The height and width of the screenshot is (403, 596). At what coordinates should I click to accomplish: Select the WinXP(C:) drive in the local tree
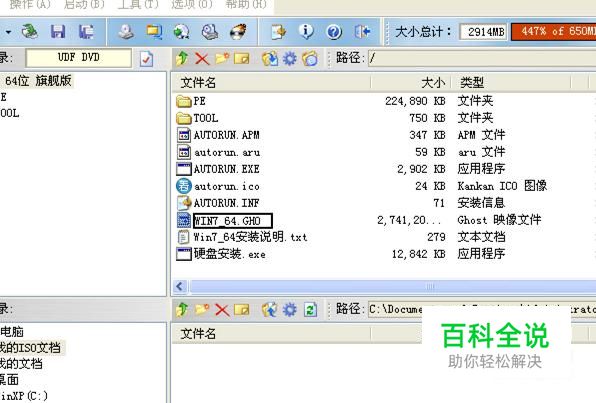click(24, 396)
